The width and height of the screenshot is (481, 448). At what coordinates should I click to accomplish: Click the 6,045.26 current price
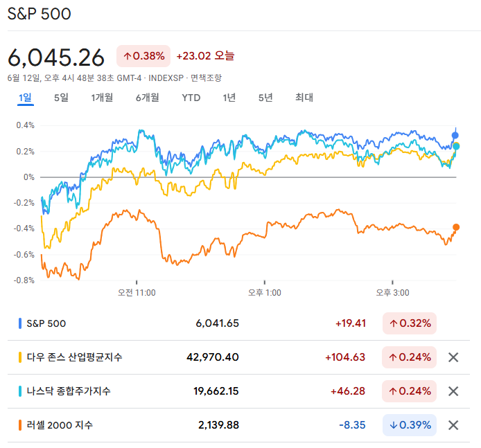point(56,58)
